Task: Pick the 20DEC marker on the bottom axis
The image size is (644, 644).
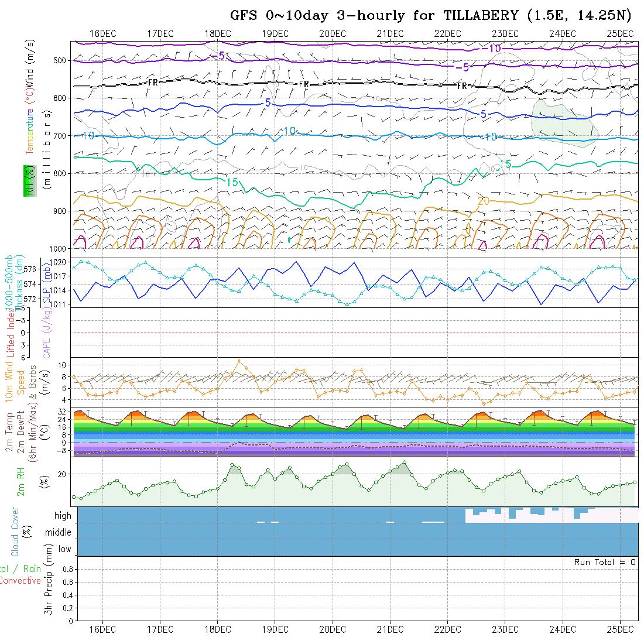Action: coord(333,629)
